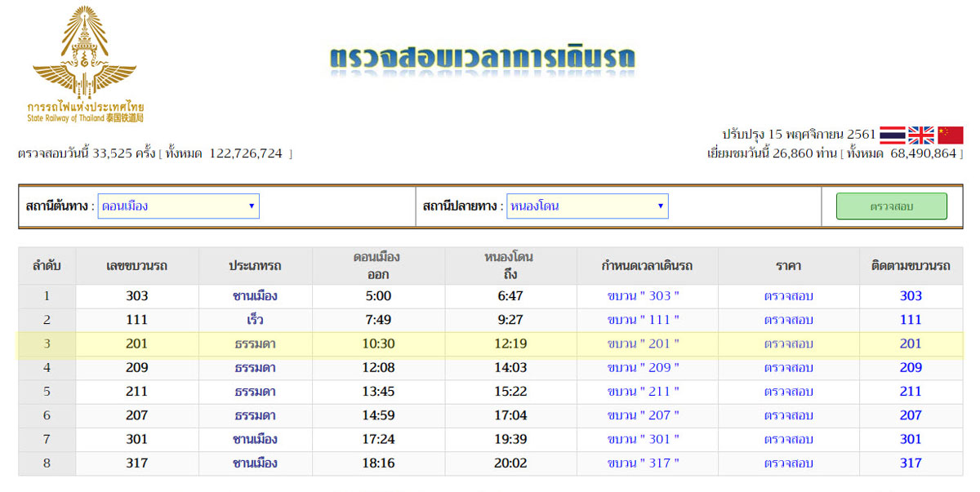
Task: Check price ตรวจสอบ for train 211 row
Action: 789,392
